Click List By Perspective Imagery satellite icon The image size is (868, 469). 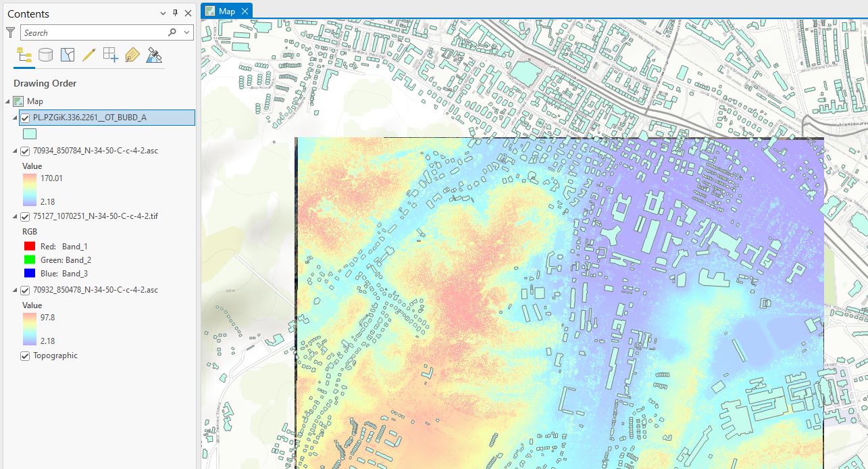pos(154,55)
